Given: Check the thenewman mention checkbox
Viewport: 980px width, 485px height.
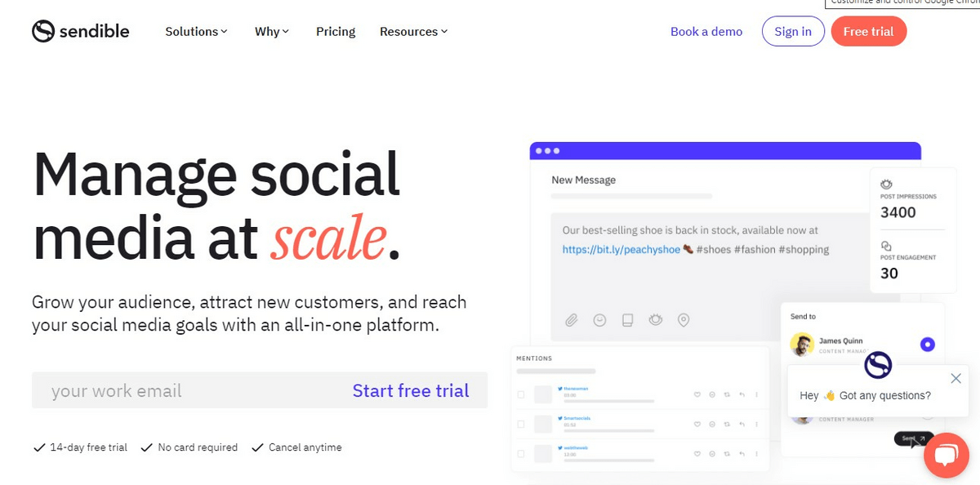Looking at the screenshot, I should tap(521, 395).
